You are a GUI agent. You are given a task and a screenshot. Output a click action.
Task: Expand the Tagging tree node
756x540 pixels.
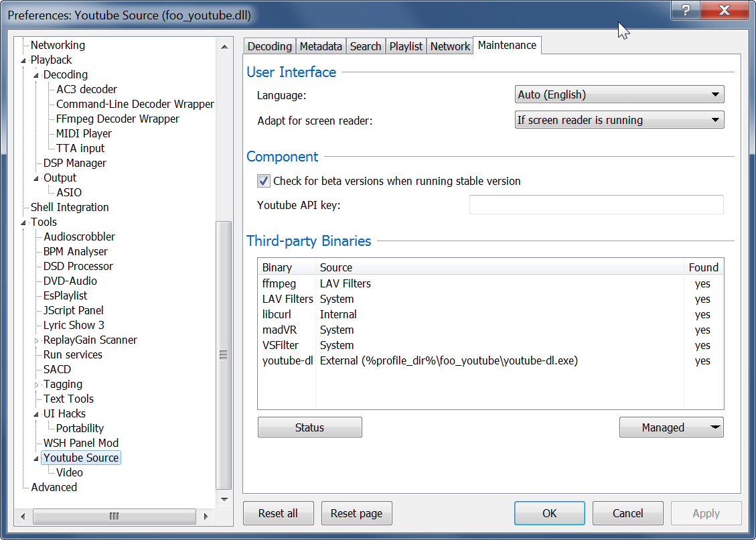click(37, 385)
